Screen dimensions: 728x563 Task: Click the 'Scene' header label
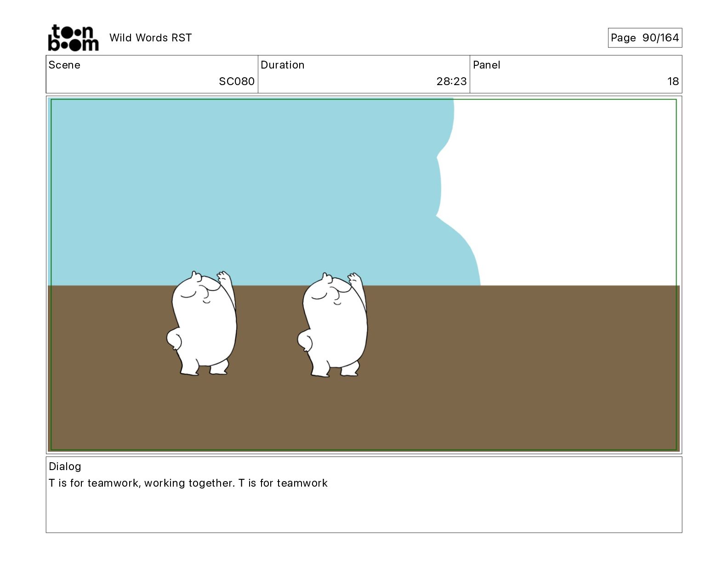64,65
